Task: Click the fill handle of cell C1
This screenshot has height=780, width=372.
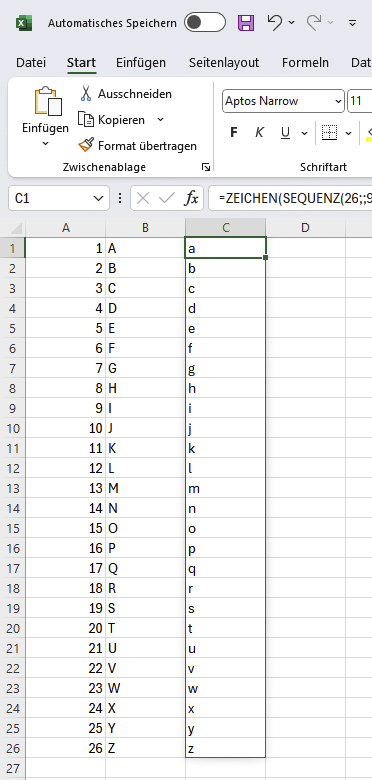Action: point(266,258)
